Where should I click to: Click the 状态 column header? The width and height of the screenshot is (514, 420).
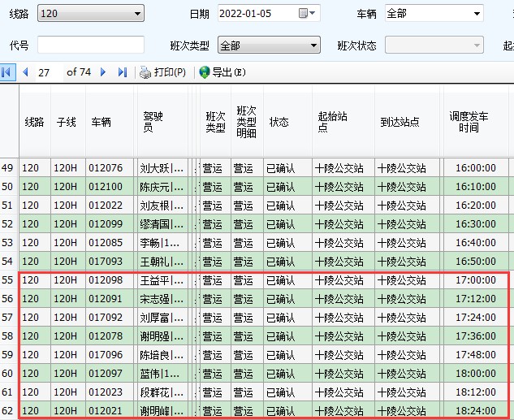click(279, 122)
